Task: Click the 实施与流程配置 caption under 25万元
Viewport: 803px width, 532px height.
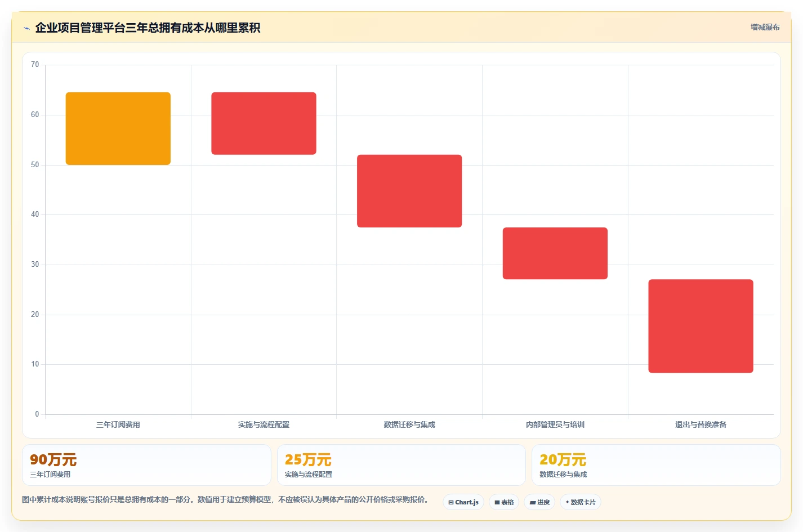Action: point(309,475)
